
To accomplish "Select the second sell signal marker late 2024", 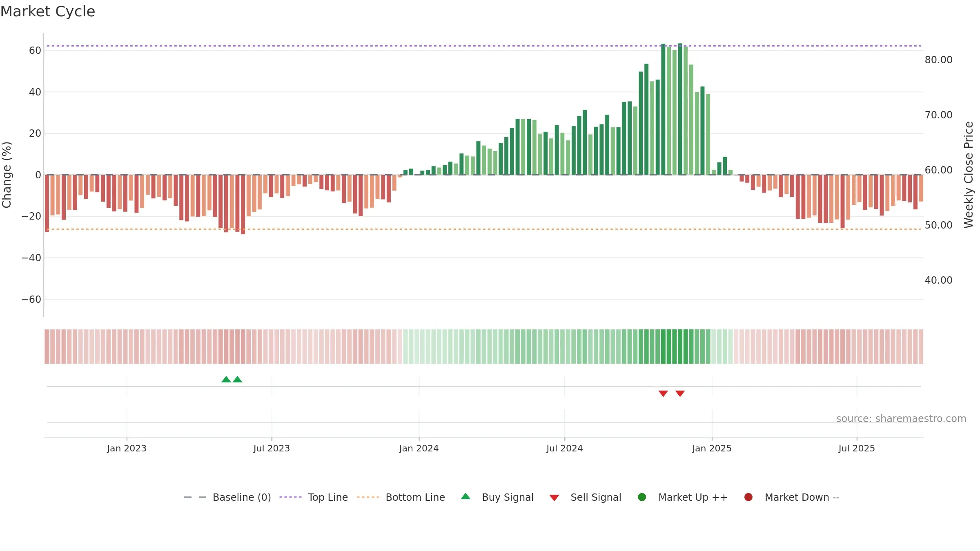I will (x=680, y=393).
